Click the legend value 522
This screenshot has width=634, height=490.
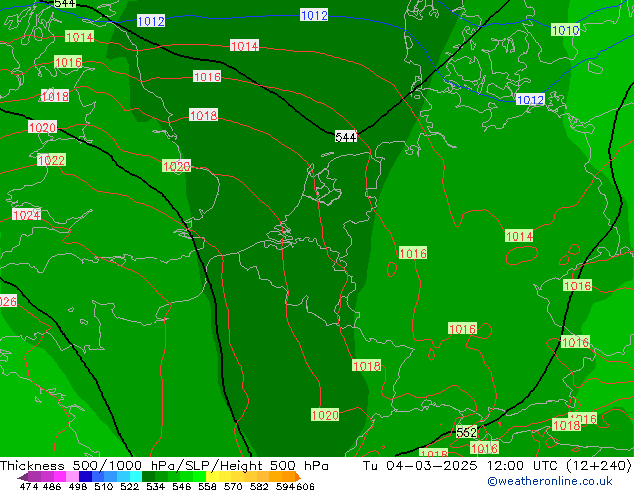tap(129, 486)
